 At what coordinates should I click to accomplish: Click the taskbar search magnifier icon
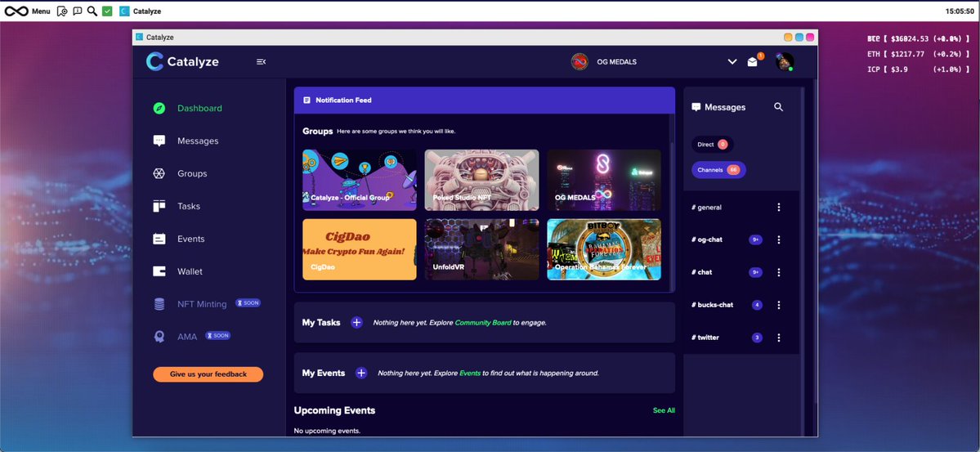[92, 11]
